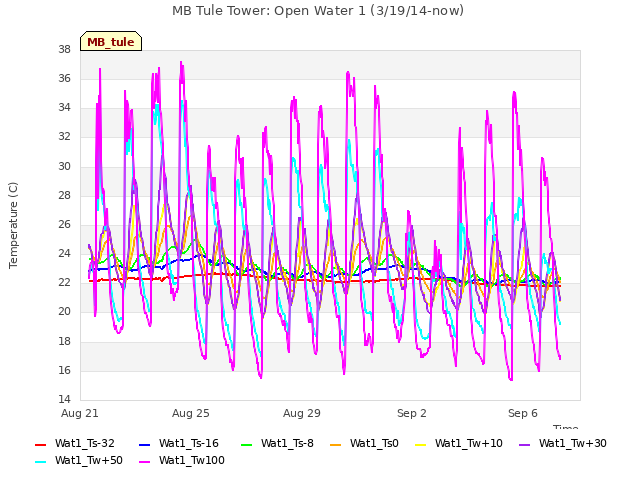Select the Wat1_Ts-16 legend label
The height and width of the screenshot is (480, 640).
tap(189, 443)
